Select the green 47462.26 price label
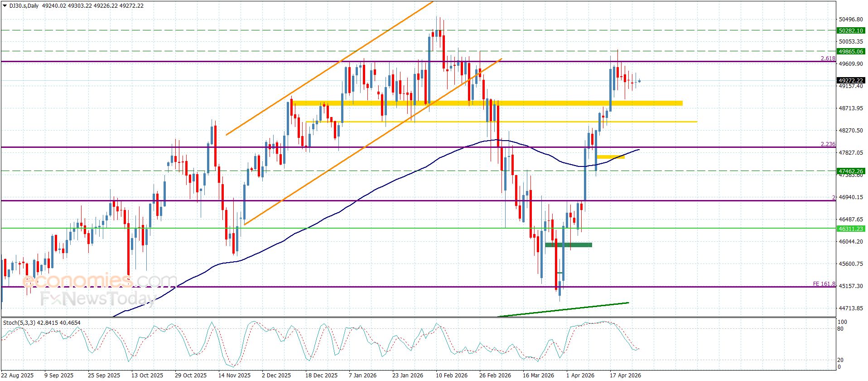Image resolution: width=868 pixels, height=381 pixels. point(850,171)
